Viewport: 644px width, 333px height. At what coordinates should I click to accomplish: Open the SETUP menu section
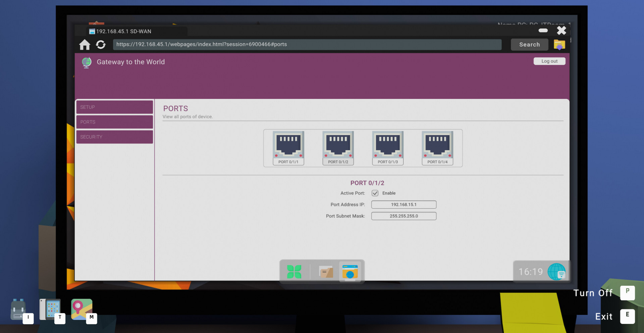point(115,107)
